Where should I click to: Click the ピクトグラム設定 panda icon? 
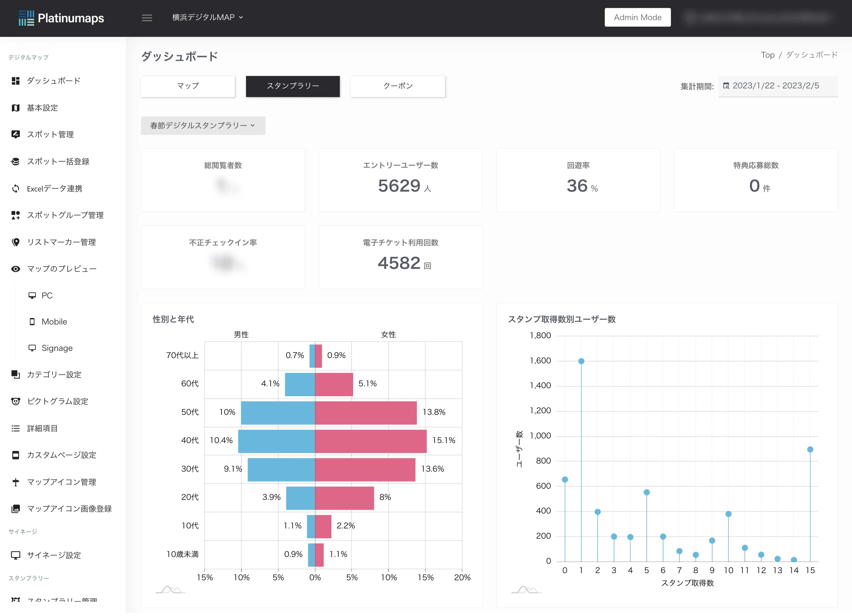click(16, 401)
